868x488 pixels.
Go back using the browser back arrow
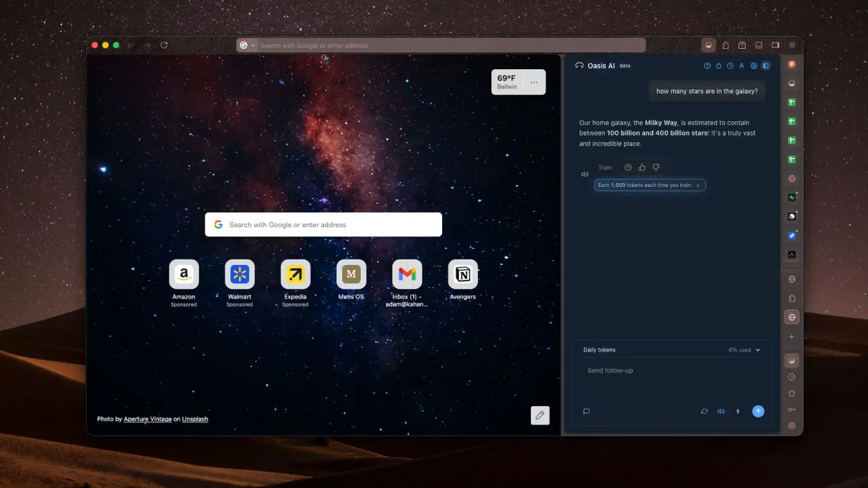click(x=131, y=45)
